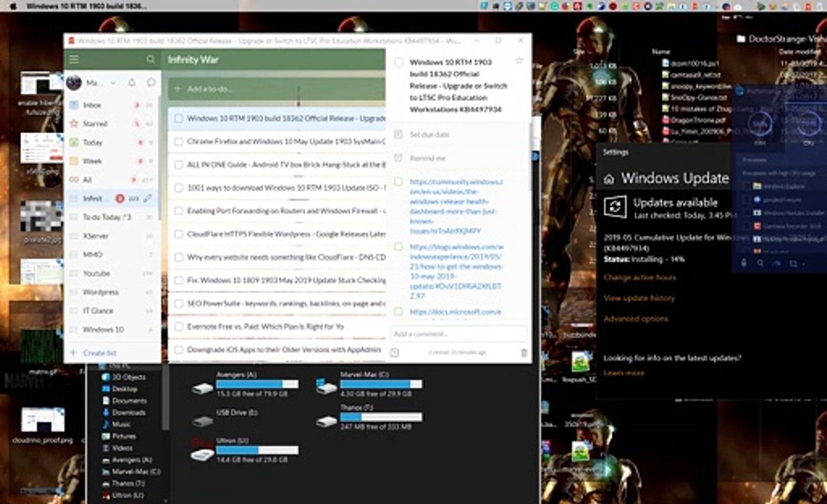
Task: Tick checkbox for 'CloudFlare HTTPS Flexible' task
Action: tap(179, 234)
